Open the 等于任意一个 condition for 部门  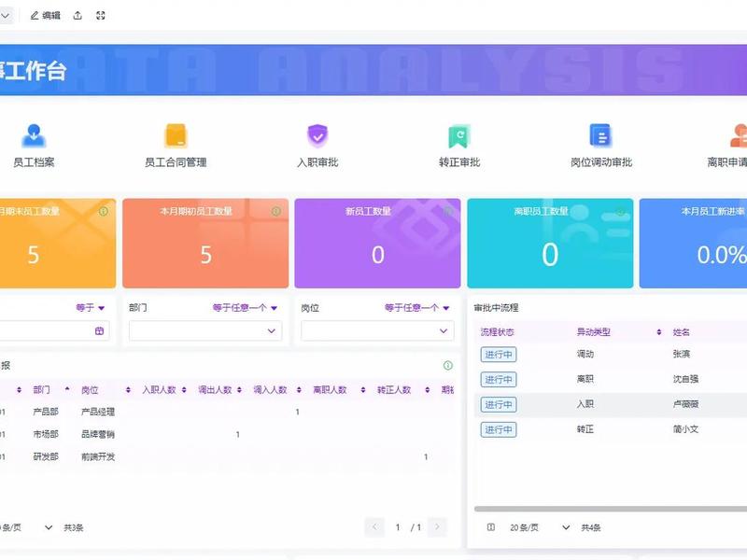[x=245, y=308]
